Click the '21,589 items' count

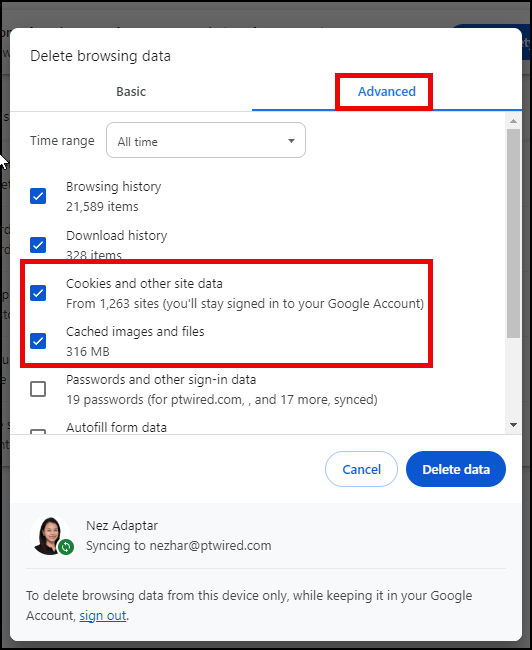point(102,206)
